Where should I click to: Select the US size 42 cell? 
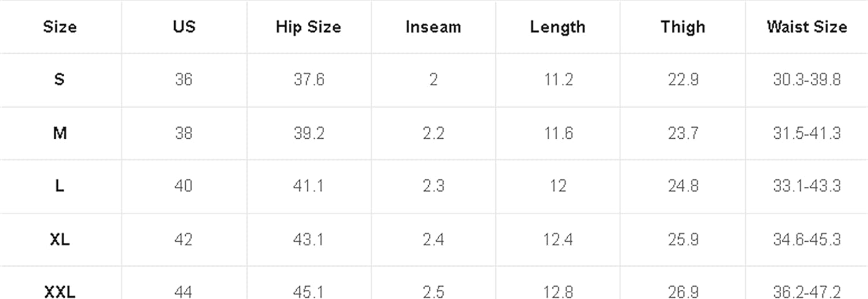coord(183,239)
